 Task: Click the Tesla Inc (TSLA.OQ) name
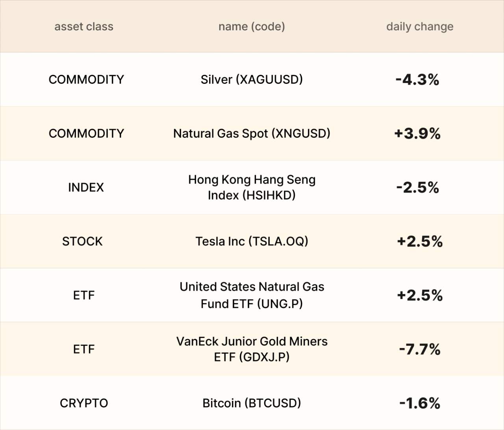[x=252, y=241]
